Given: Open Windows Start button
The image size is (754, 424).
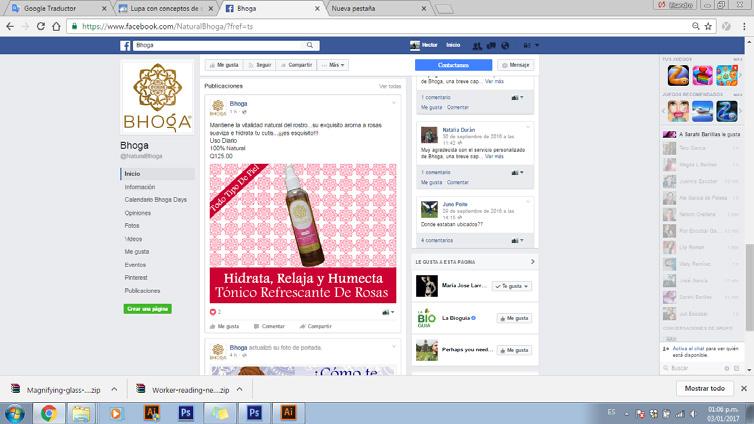Looking at the screenshot, I should pyautogui.click(x=14, y=413).
